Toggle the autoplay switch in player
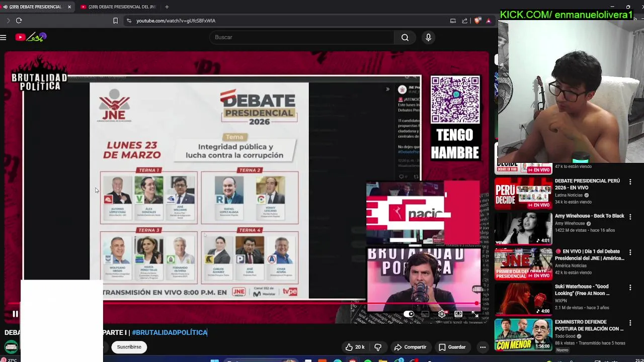Viewport: 644px width, 362px height. [x=409, y=314]
